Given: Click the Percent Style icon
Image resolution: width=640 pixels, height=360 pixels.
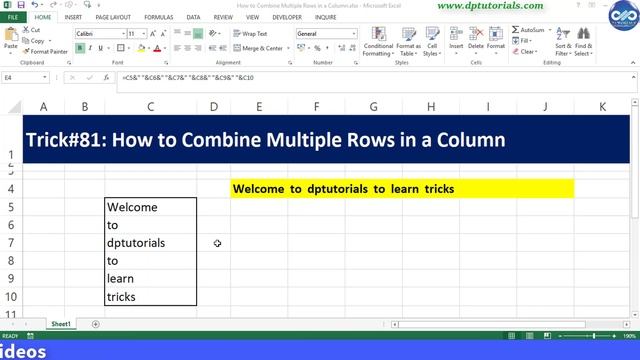Looking at the screenshot, I should pos(317,48).
